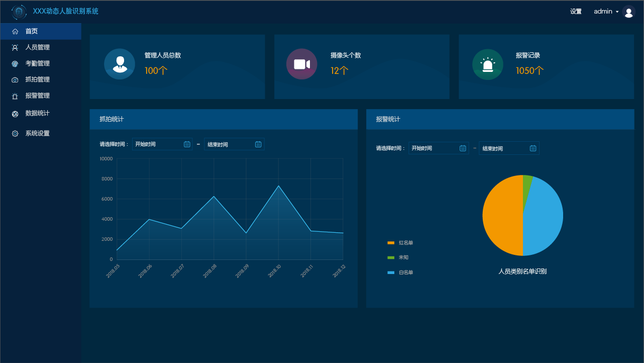Click 结束时间 input in 报警统计 panel
644x363 pixels.
pos(509,148)
